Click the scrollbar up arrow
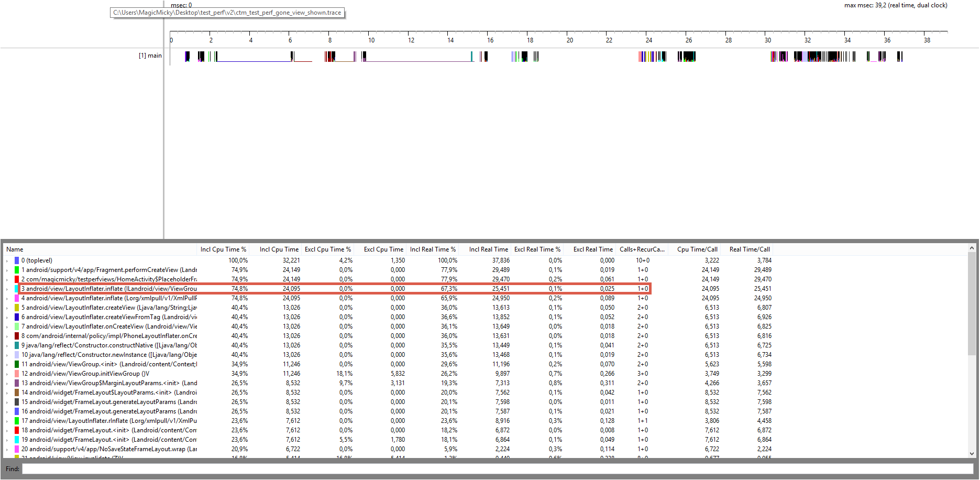980x480 pixels. click(x=972, y=248)
